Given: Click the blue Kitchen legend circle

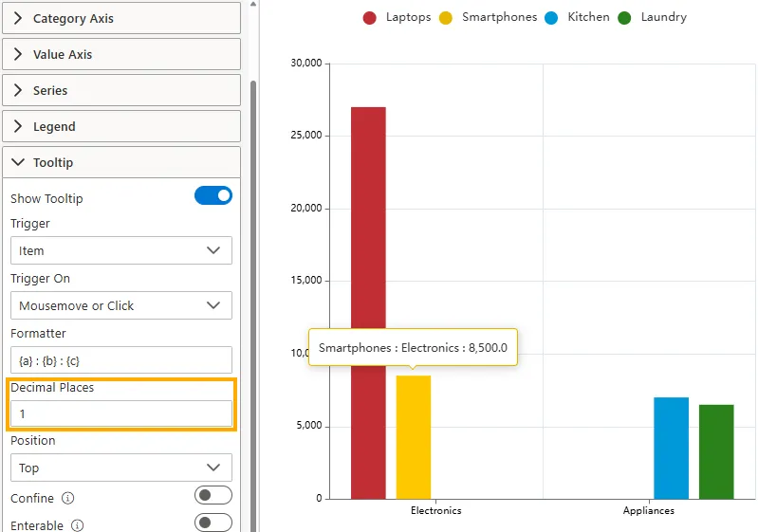Looking at the screenshot, I should pyautogui.click(x=552, y=18).
